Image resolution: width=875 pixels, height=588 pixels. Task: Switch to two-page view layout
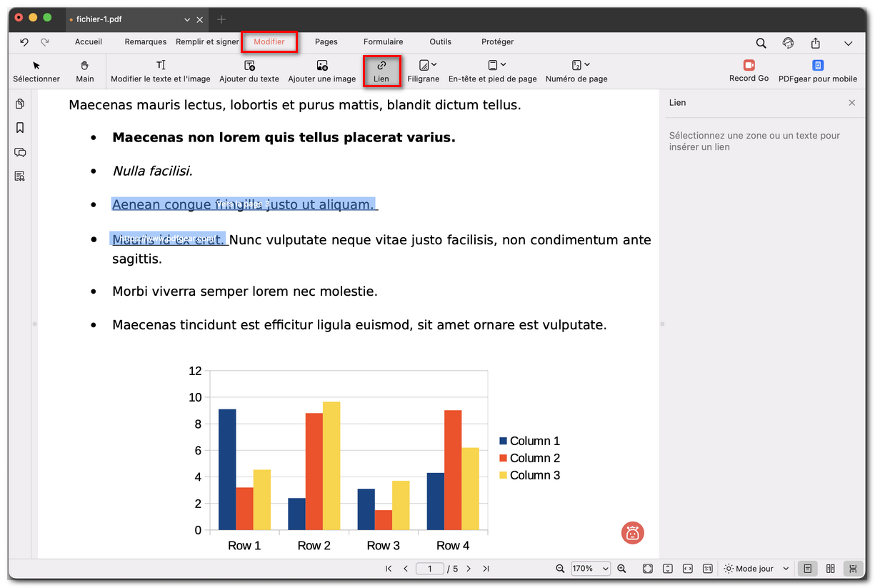pos(830,569)
